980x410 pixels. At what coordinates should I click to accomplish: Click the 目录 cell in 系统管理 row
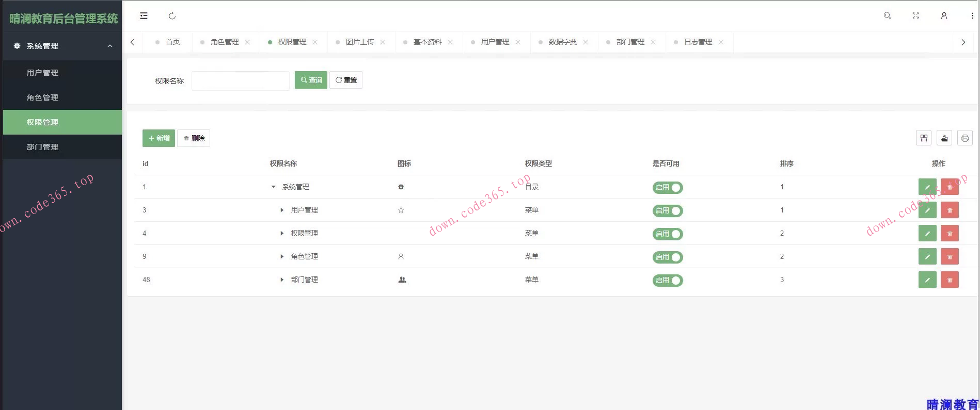point(532,187)
